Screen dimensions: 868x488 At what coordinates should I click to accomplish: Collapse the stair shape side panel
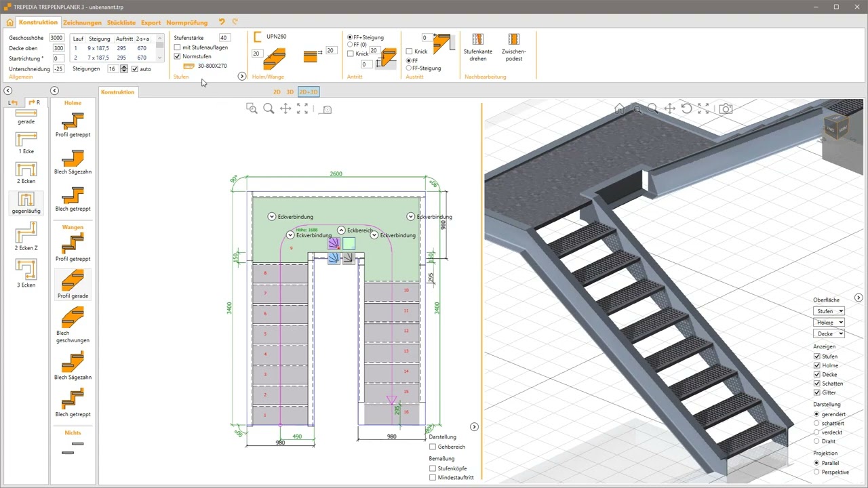point(7,91)
